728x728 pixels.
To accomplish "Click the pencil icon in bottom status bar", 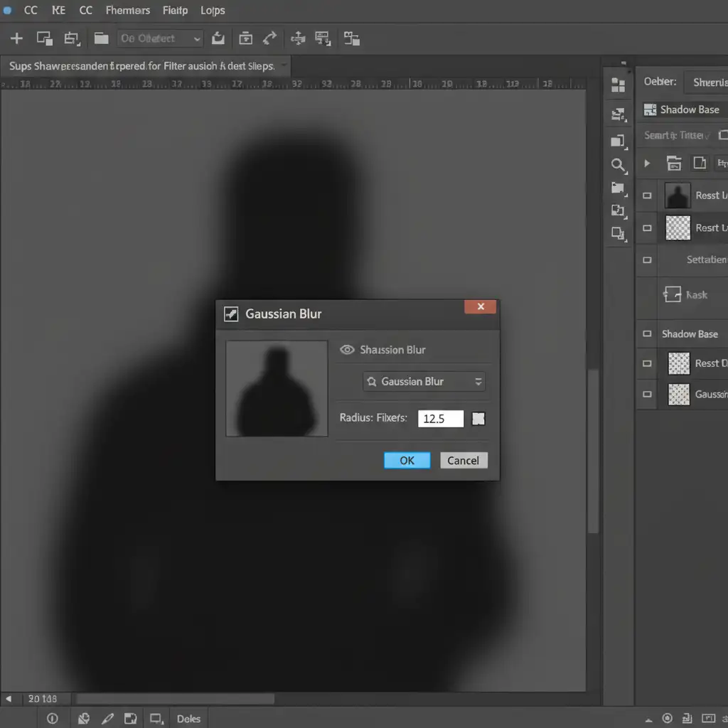I will point(107,718).
